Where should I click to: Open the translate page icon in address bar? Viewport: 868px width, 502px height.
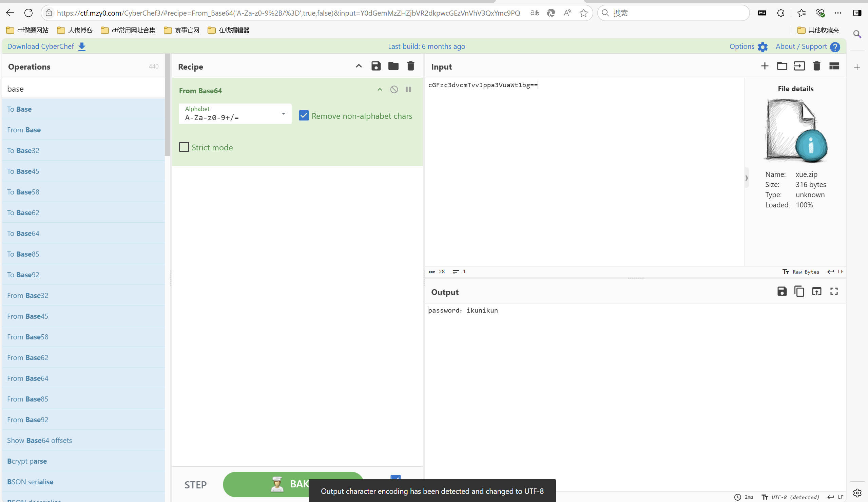(x=534, y=13)
